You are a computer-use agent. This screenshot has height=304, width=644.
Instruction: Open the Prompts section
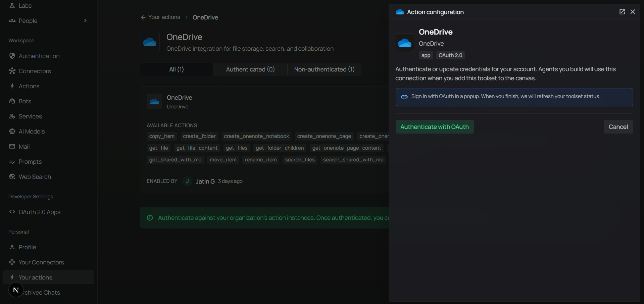tap(30, 161)
